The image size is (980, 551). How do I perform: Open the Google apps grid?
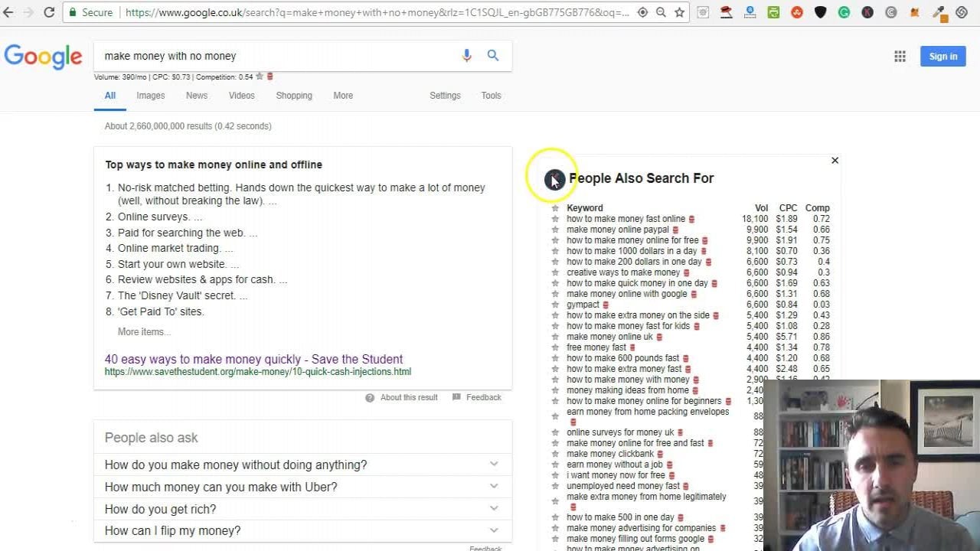(900, 56)
